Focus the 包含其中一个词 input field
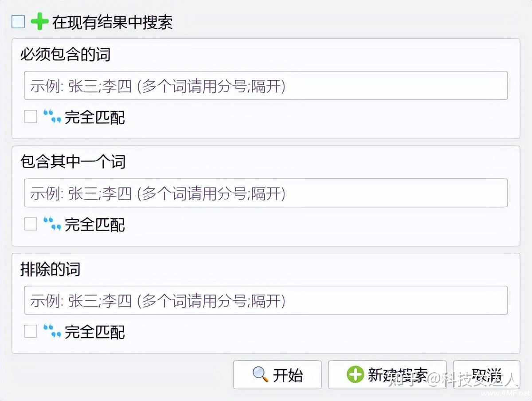The image size is (532, 401). (266, 193)
